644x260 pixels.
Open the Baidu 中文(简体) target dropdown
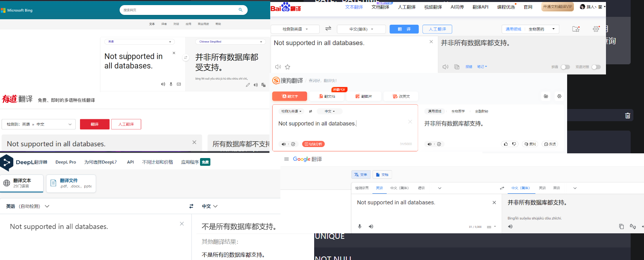click(x=361, y=29)
